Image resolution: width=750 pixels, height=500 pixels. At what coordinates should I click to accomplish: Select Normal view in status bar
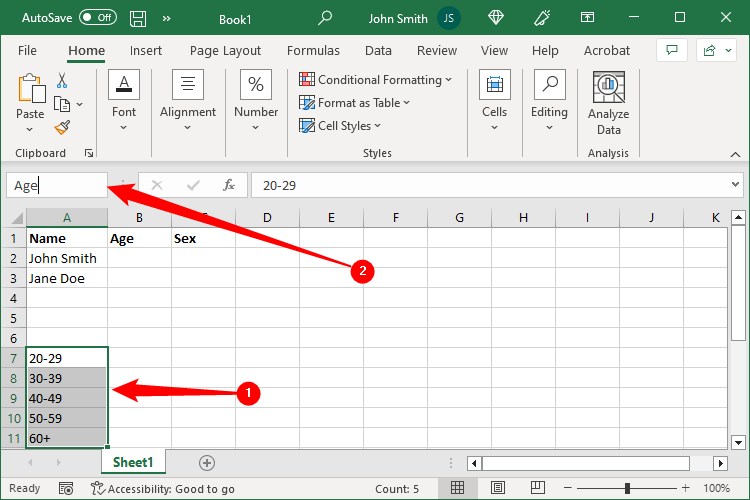456,488
